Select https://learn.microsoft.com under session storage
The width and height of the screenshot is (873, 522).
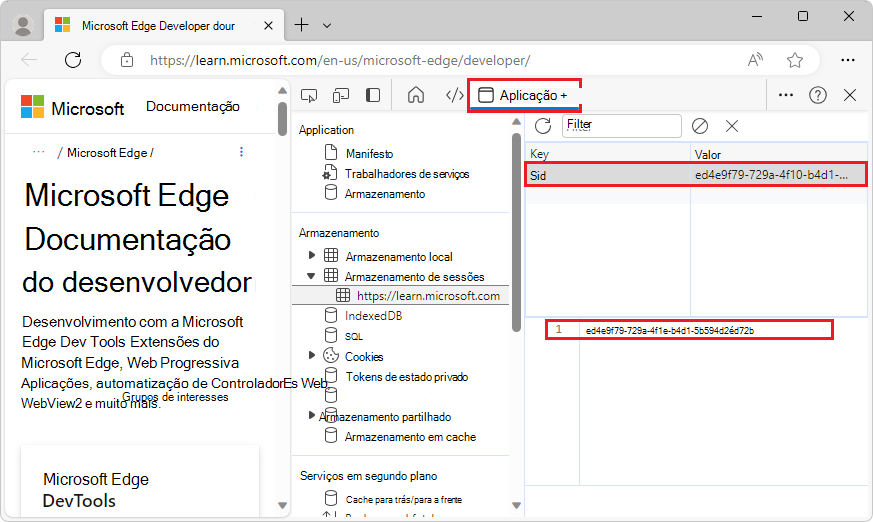click(x=428, y=296)
